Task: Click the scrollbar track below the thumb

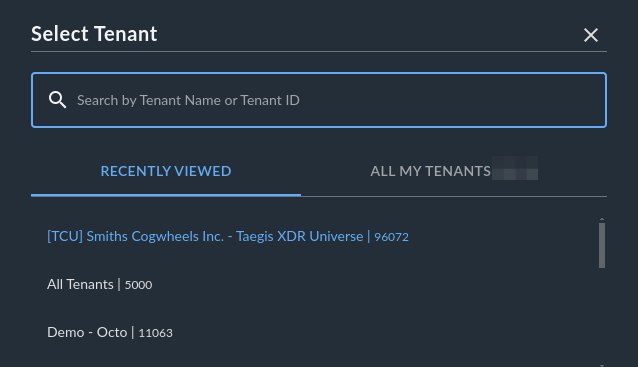Action: click(x=602, y=315)
